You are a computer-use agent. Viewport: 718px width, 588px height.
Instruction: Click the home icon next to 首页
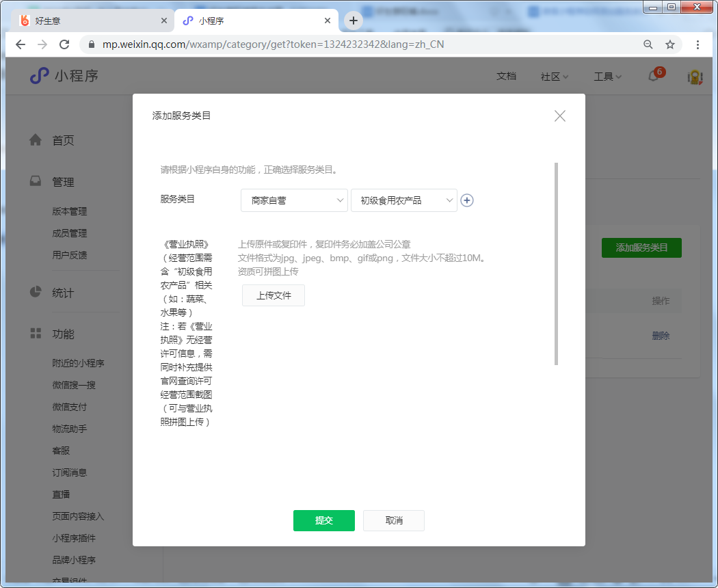(36, 139)
